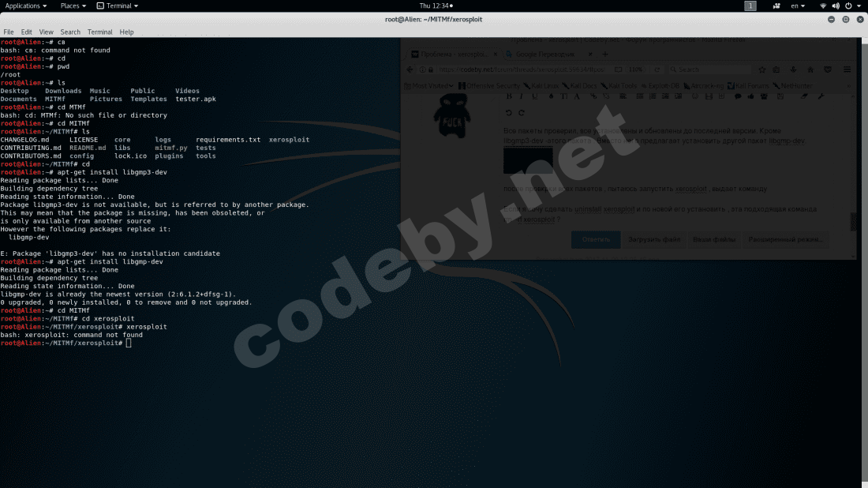Open the Aircrack-ng bookmark
The width and height of the screenshot is (868, 488).
704,86
